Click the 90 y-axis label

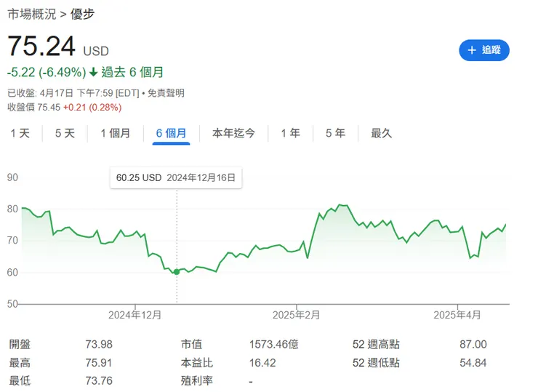12,177
